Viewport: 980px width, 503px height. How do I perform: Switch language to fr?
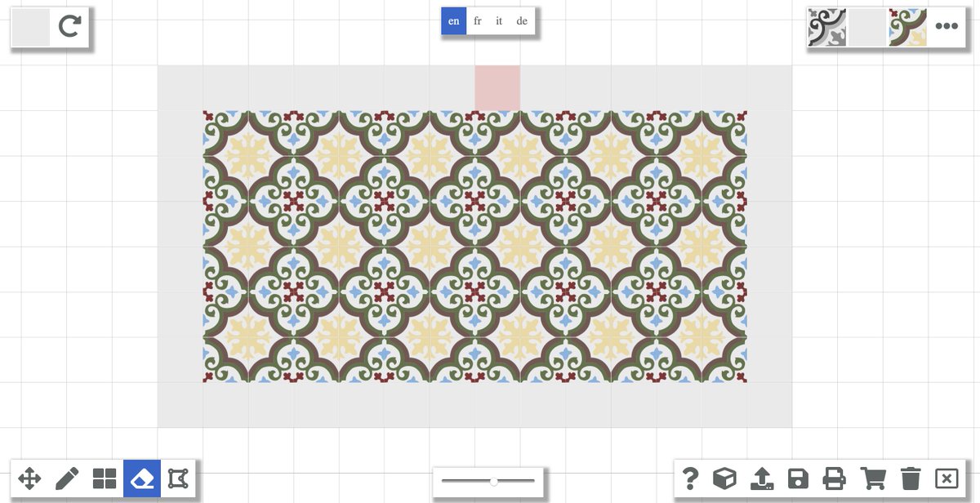476,21
